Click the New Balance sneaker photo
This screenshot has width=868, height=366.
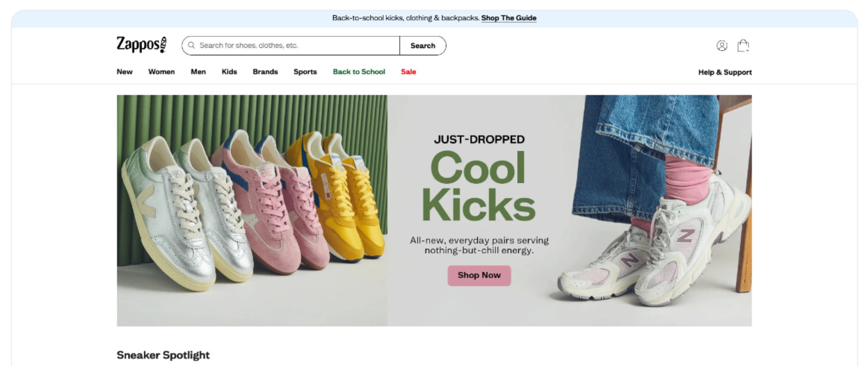click(x=656, y=253)
